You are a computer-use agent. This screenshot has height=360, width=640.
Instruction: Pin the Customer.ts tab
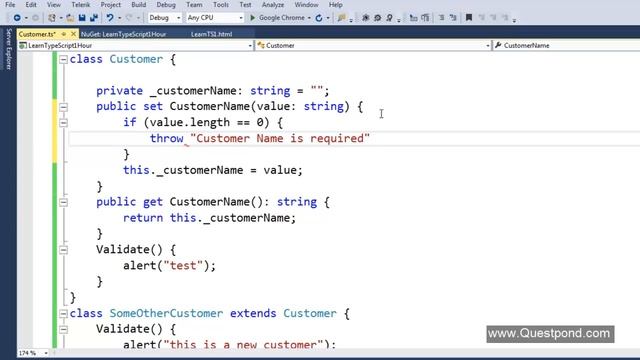64,34
